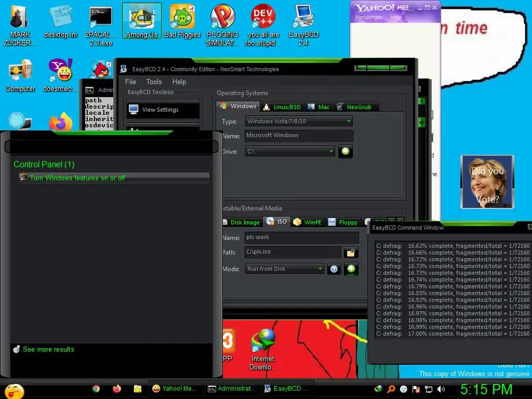Open the Help menu in Yahoo Messenger
532x399 pixels.
point(396,17)
